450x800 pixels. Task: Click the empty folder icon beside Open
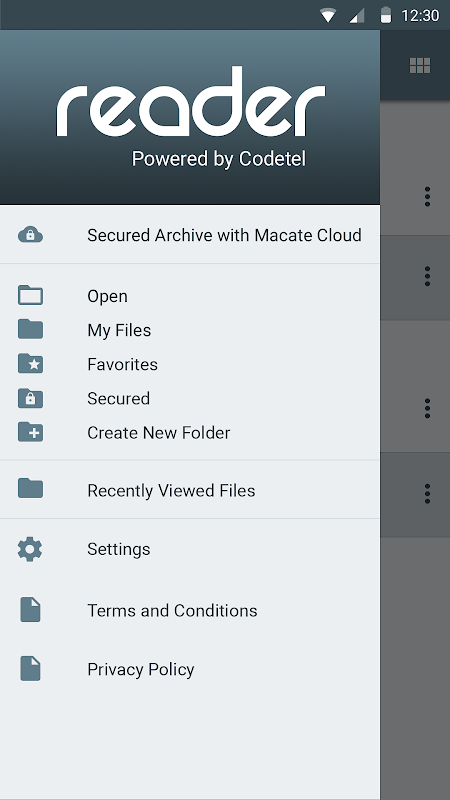[30, 295]
